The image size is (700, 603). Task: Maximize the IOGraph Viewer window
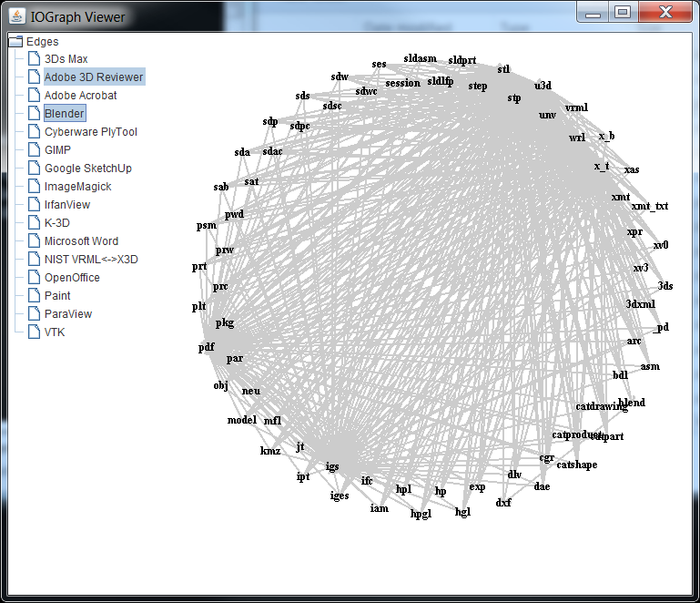click(x=623, y=12)
